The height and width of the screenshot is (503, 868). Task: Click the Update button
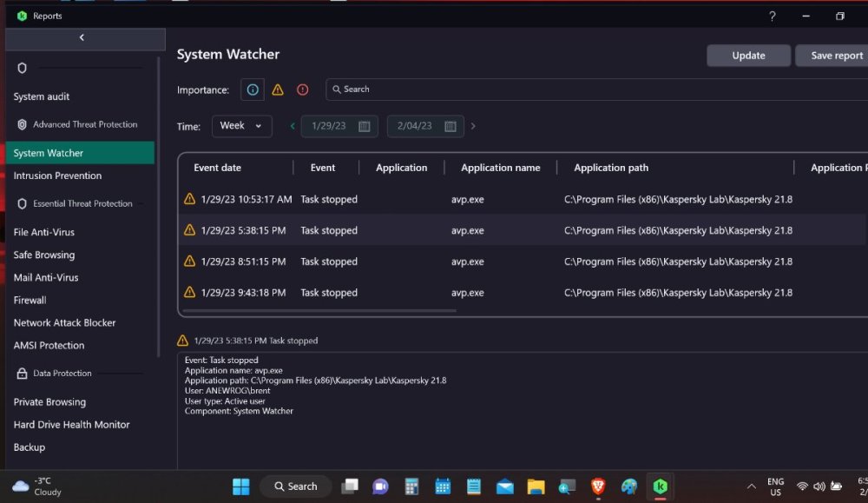pos(748,56)
